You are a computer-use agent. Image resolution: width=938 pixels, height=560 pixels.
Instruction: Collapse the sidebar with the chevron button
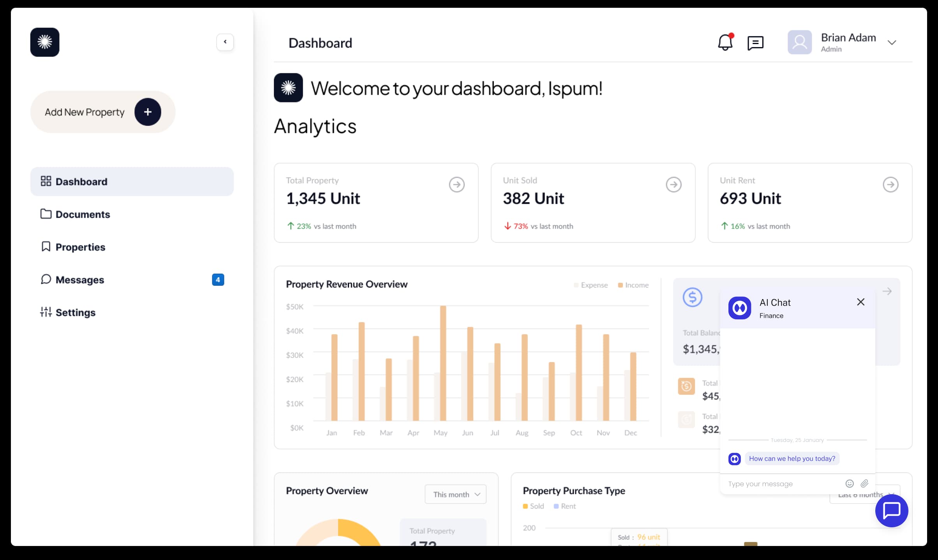coord(225,42)
